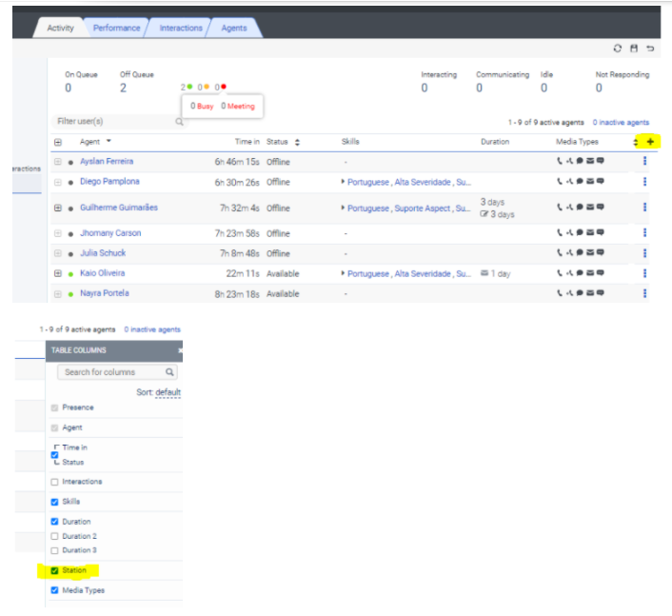This screenshot has width=672, height=616.
Task: Click the message icon in Nayra Portela row
Action: [x=601, y=293]
